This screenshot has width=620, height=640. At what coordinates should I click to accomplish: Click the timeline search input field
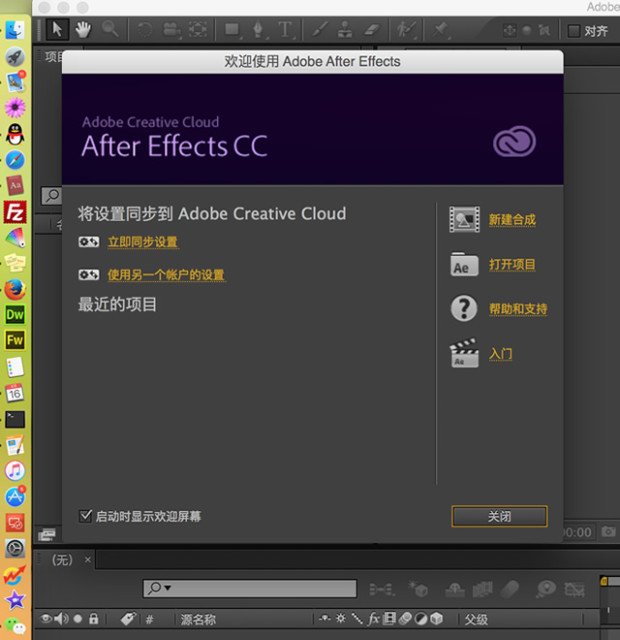click(250, 589)
